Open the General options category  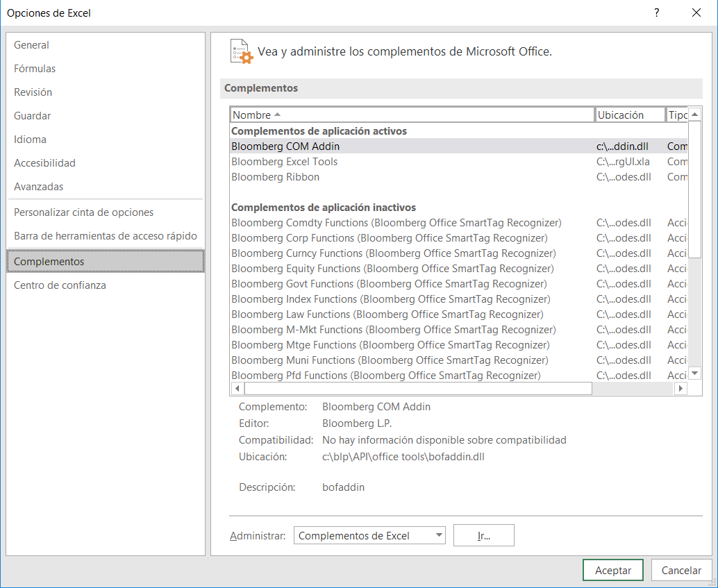click(106, 45)
